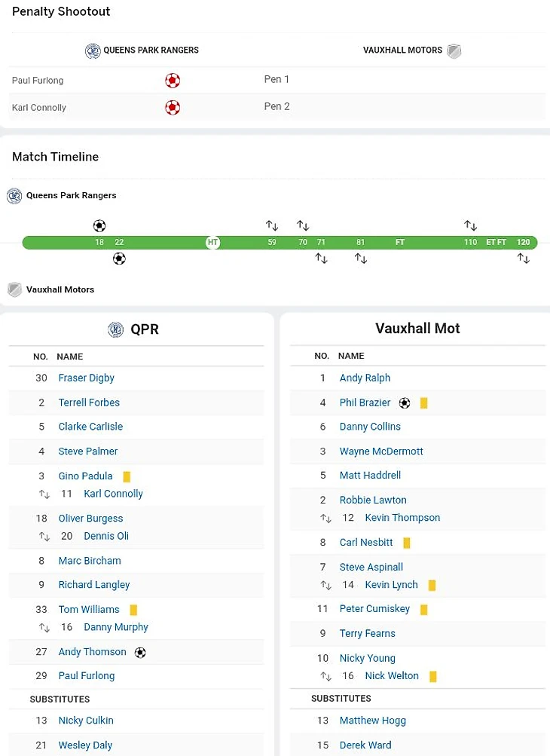Click the 81 minute marker on timeline
550x756 pixels.
pos(361,243)
